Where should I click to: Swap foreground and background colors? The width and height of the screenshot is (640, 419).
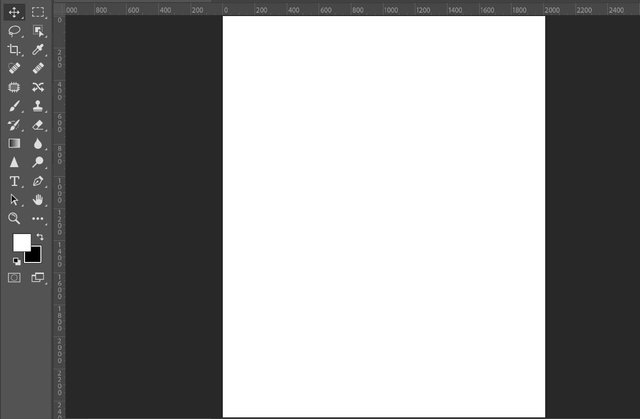coord(40,237)
